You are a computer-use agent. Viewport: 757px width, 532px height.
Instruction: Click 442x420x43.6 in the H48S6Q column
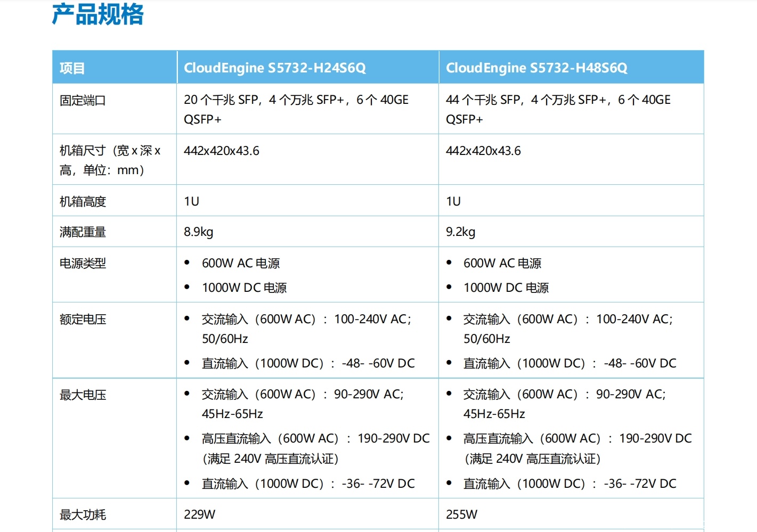[483, 151]
